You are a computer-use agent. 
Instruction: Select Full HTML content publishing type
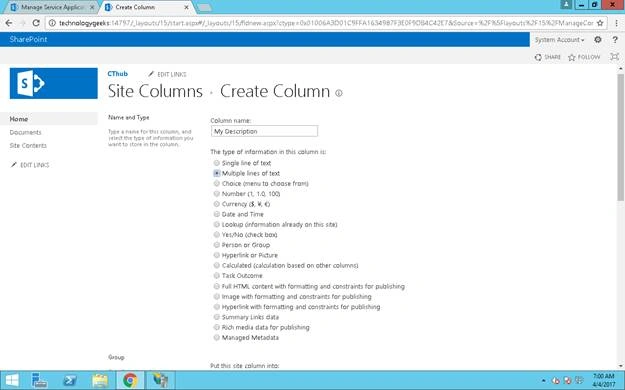point(216,286)
